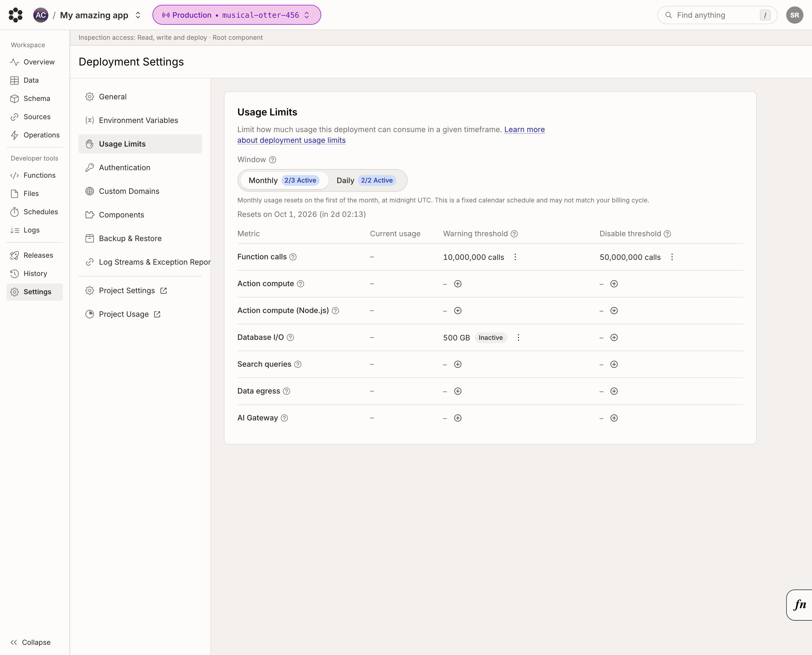Select the Daily window option
Screen dimensions: 812x655
366,180
